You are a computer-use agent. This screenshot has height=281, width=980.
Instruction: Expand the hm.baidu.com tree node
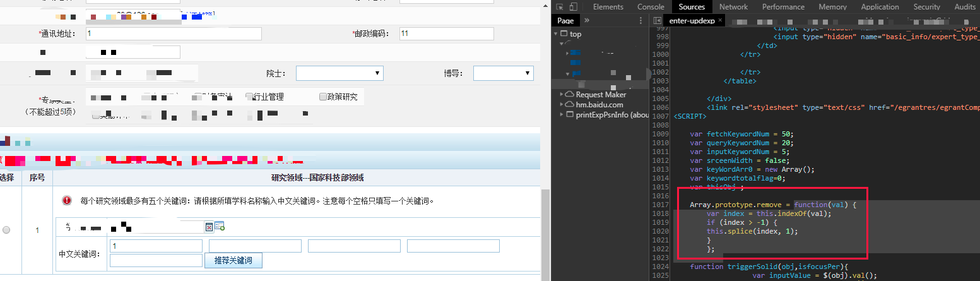coord(560,104)
